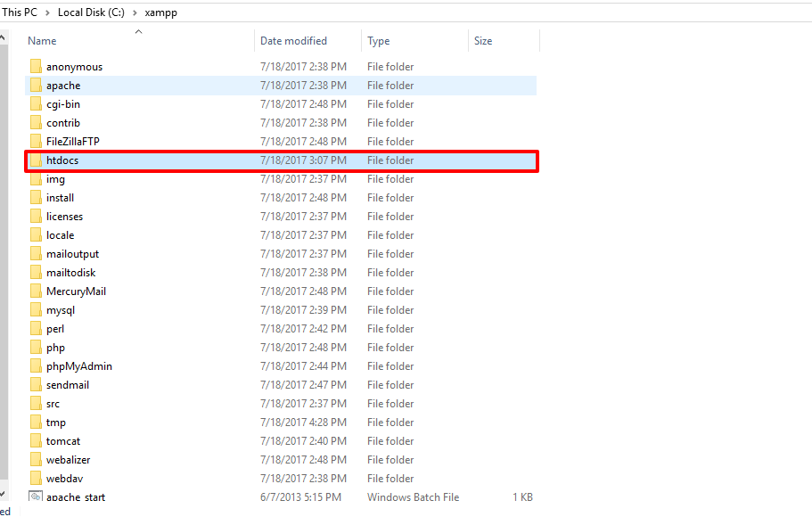
Task: Select the mysql folder icon
Action: pos(36,310)
